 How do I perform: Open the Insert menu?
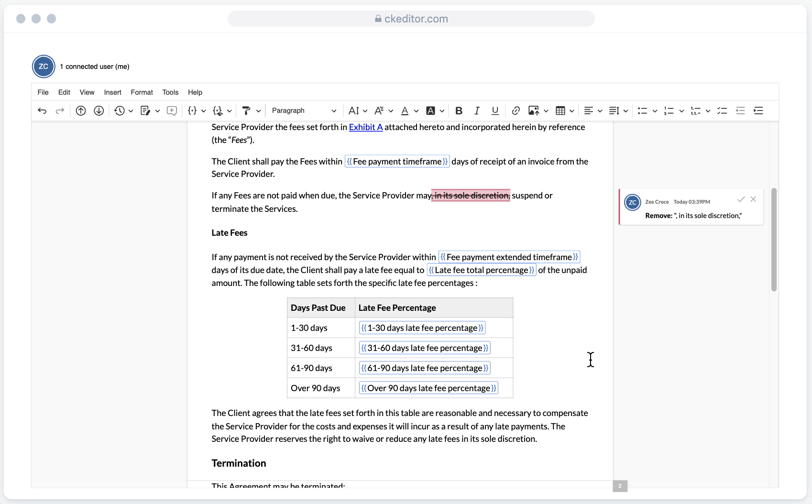click(x=112, y=92)
